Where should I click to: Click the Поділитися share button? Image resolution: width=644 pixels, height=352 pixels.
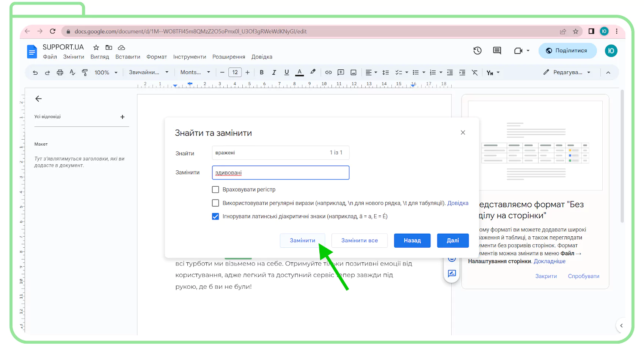pyautogui.click(x=567, y=50)
